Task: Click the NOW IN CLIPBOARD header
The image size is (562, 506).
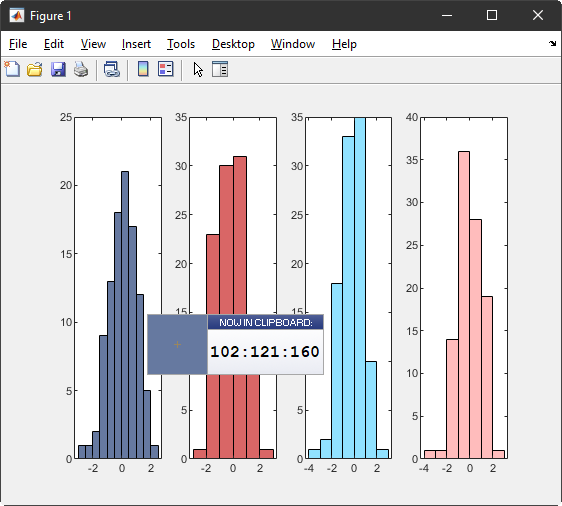Action: coord(266,322)
